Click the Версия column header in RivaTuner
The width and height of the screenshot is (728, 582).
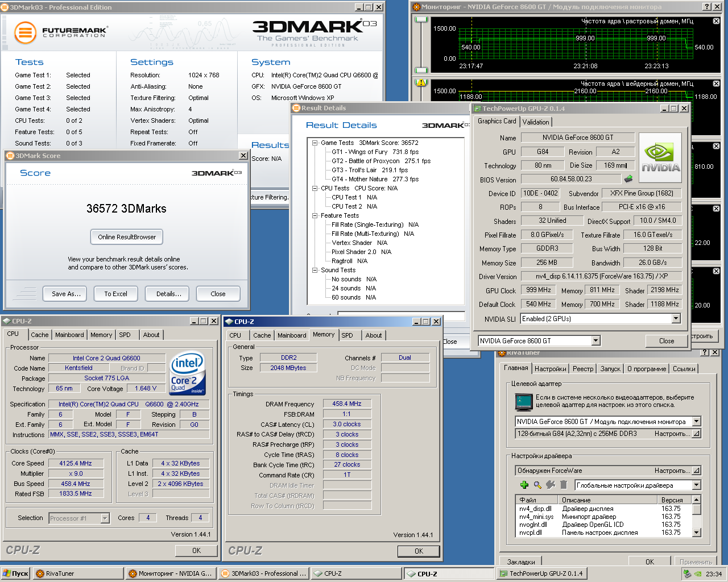tap(675, 500)
